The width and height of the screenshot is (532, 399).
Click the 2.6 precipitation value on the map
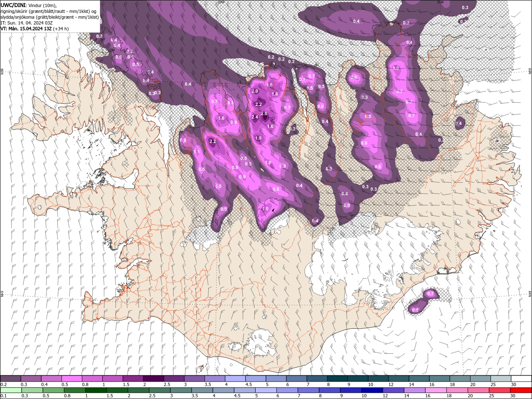[264, 114]
